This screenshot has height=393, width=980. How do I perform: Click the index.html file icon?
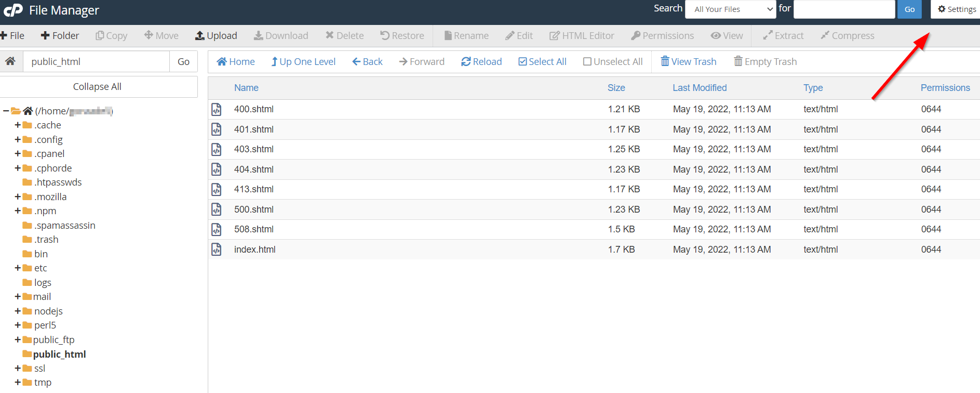pos(217,250)
